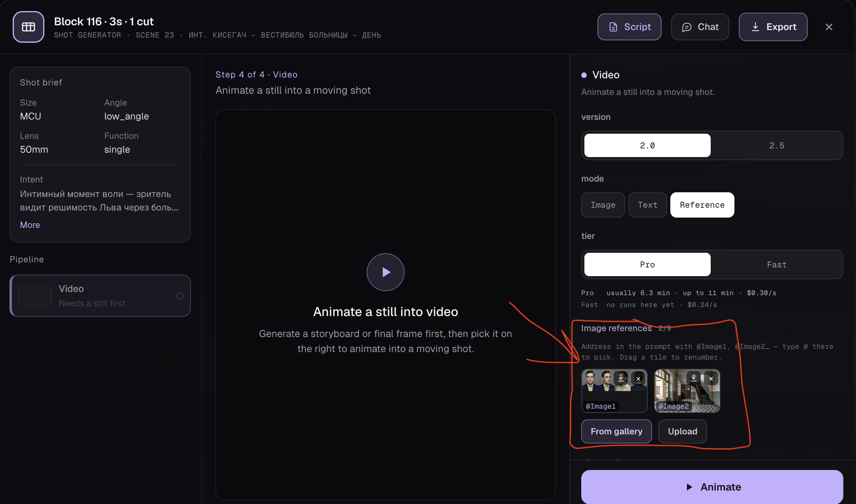Switch mode to Text
Image resolution: width=856 pixels, height=504 pixels.
click(x=648, y=205)
